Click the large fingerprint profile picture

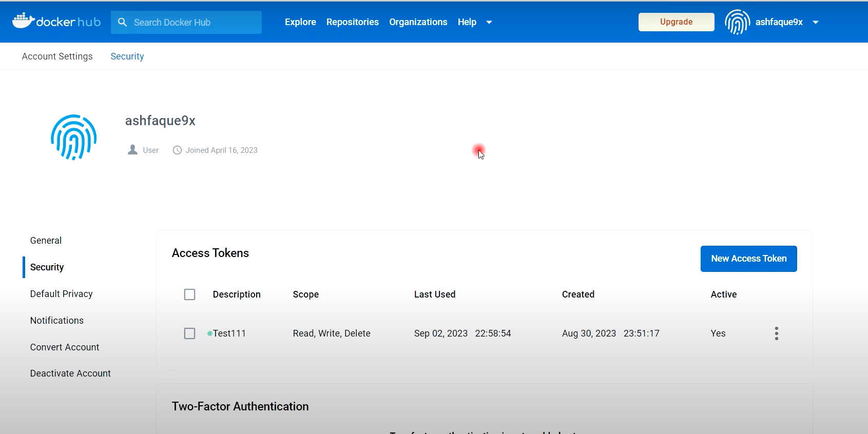coord(74,137)
